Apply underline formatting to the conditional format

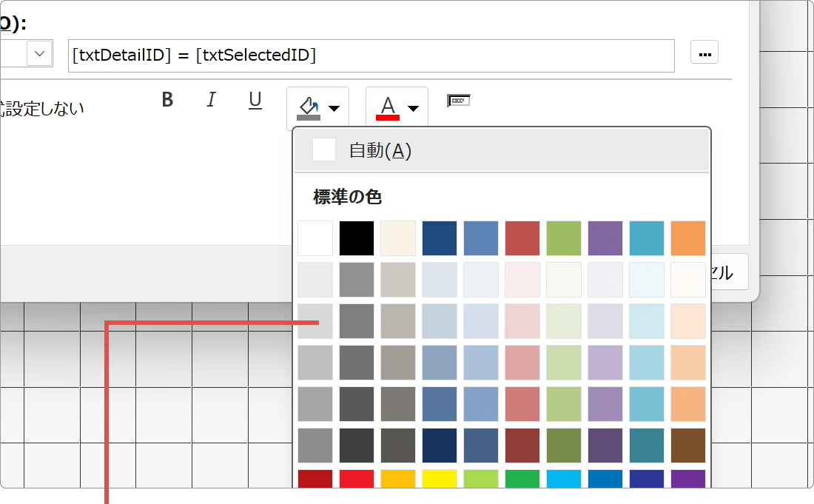(255, 99)
